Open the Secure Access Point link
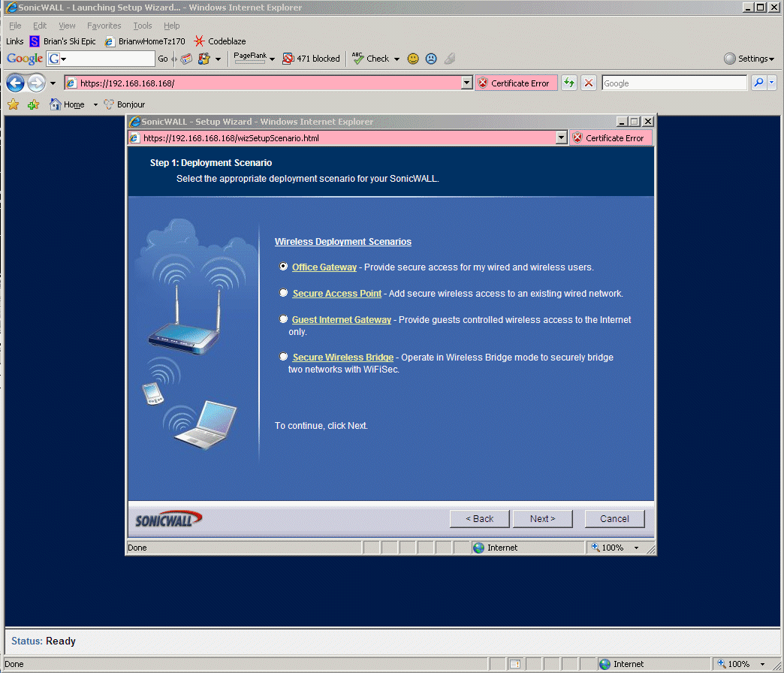Viewport: 784px width, 673px height. coord(337,294)
